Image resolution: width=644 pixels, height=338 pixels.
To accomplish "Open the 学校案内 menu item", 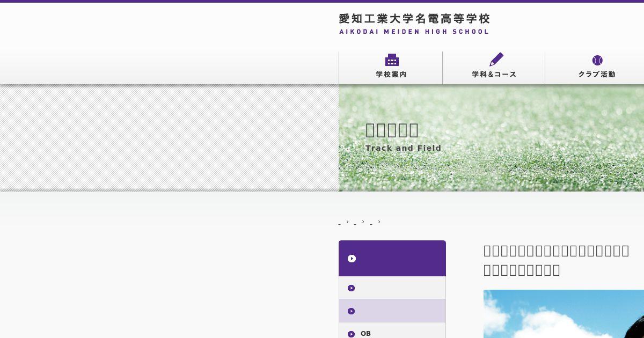I will [x=391, y=68].
